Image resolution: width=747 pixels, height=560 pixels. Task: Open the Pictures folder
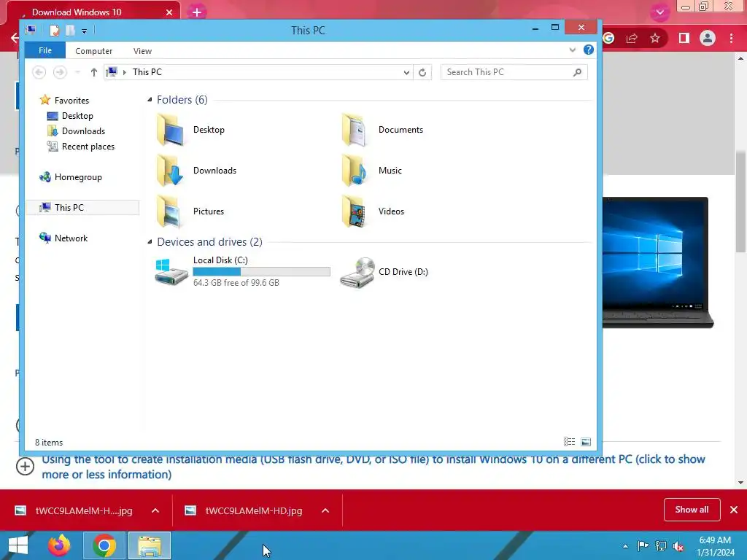[190, 211]
